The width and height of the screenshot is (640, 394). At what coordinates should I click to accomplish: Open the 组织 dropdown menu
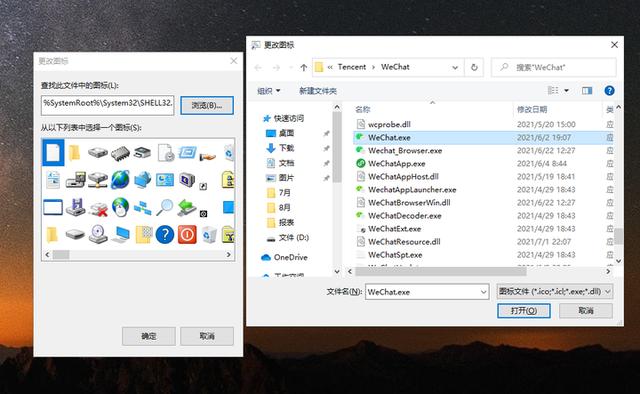point(269,91)
